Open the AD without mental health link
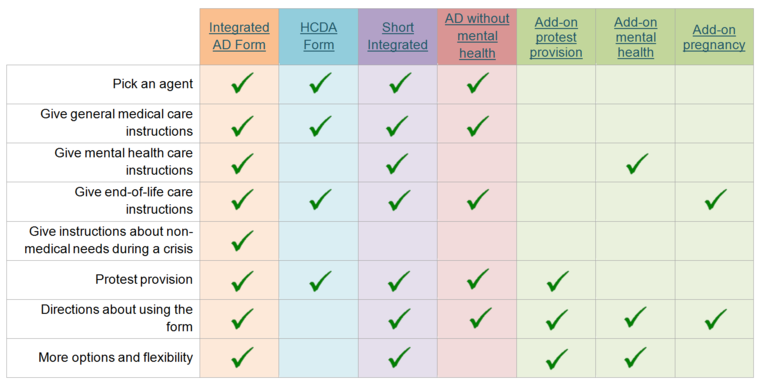 477,36
